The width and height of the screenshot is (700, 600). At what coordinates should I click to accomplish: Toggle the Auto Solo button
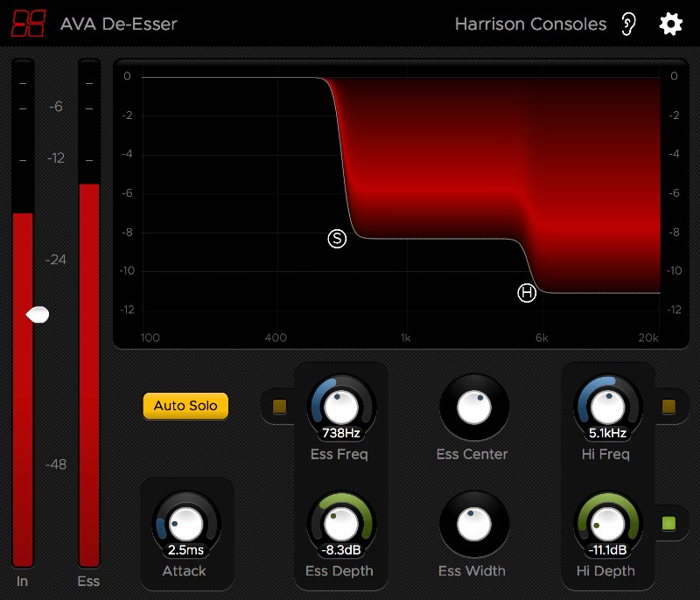185,406
